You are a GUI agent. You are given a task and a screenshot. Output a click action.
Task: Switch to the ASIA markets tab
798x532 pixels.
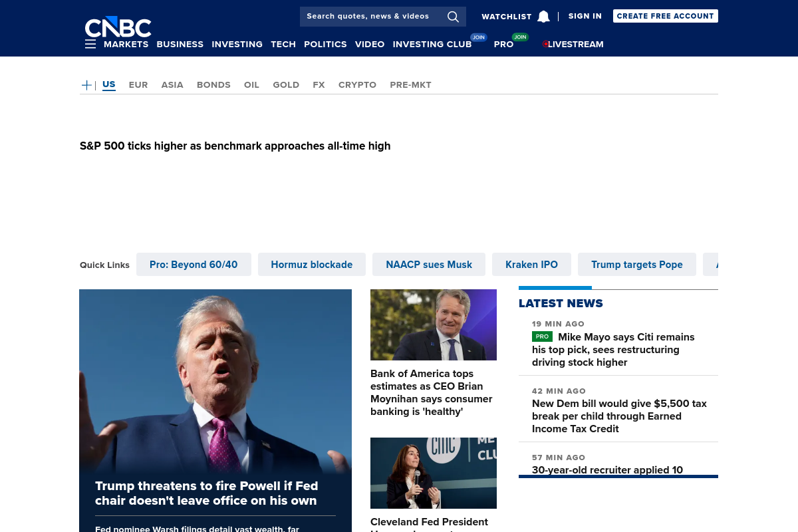tap(172, 85)
